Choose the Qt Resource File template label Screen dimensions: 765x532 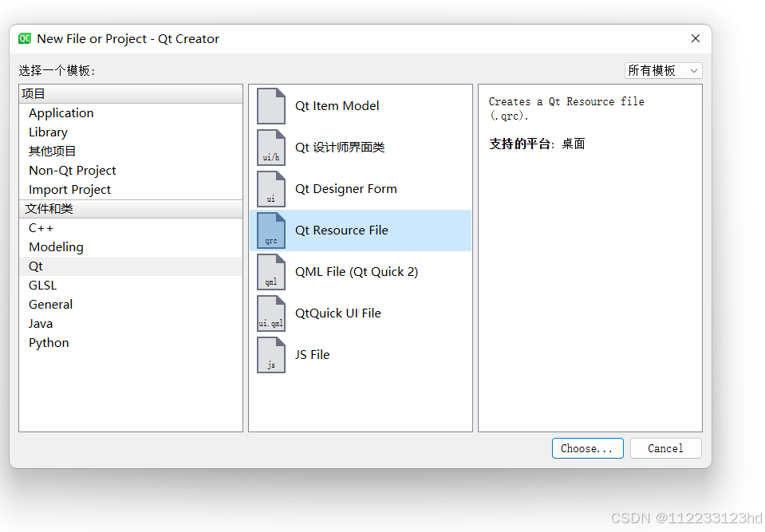(x=341, y=231)
